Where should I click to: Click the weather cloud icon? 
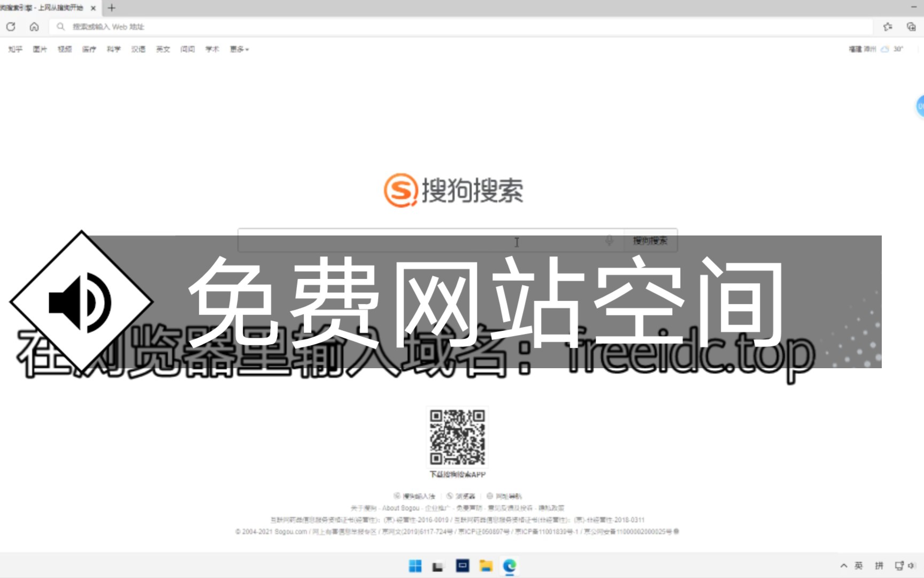pyautogui.click(x=884, y=49)
